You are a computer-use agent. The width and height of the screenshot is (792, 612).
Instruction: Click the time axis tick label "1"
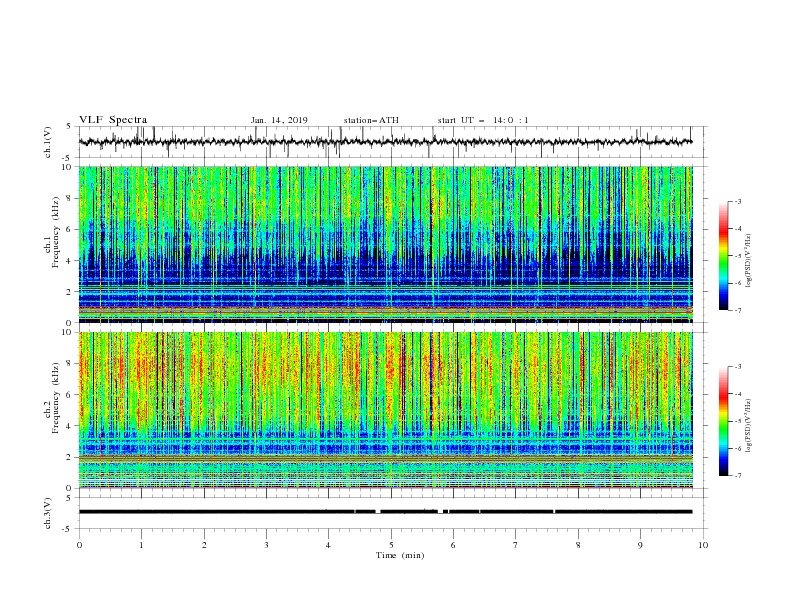click(141, 545)
